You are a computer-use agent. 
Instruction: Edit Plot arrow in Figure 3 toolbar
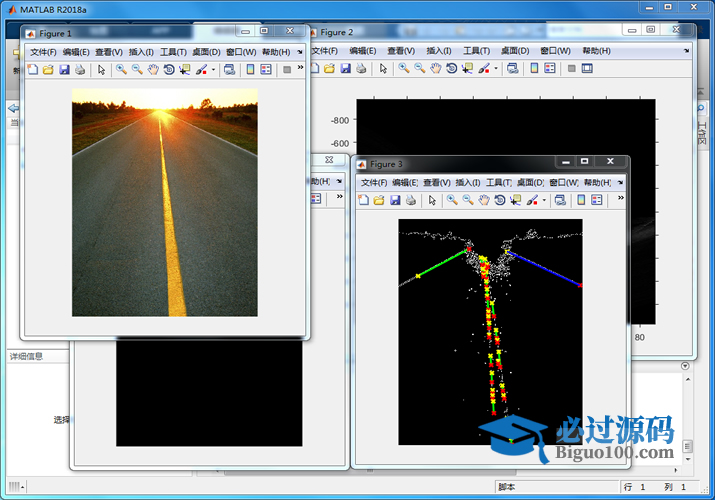(x=432, y=200)
